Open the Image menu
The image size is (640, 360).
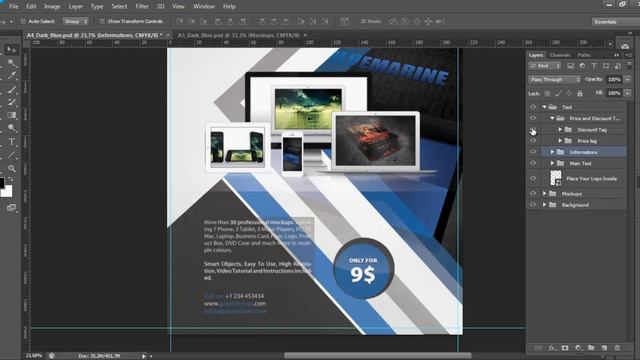coord(52,6)
